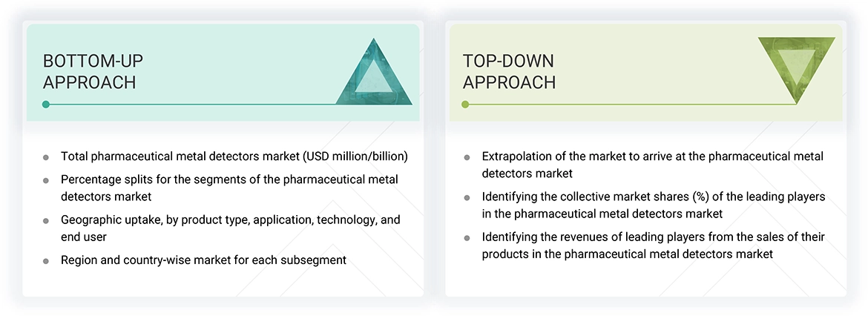Screen dimensions: 868x316
Task: Click the teal upward triangle icon
Action: tap(374, 76)
